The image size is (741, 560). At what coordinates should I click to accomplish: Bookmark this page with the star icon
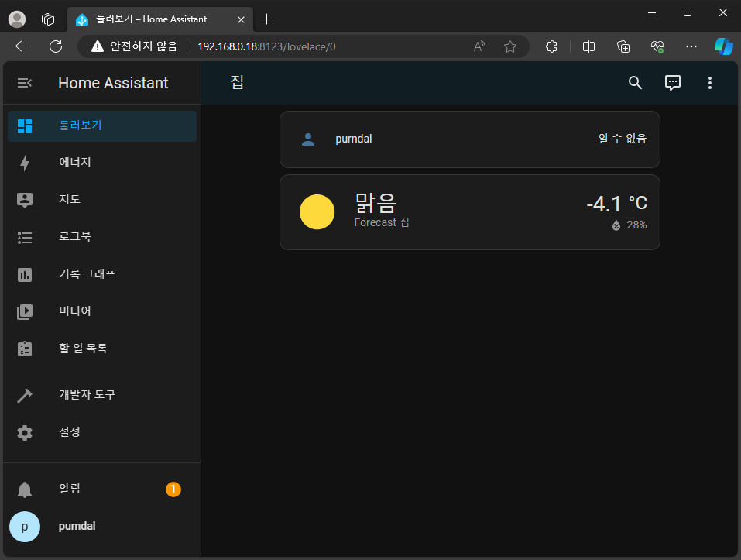tap(510, 46)
